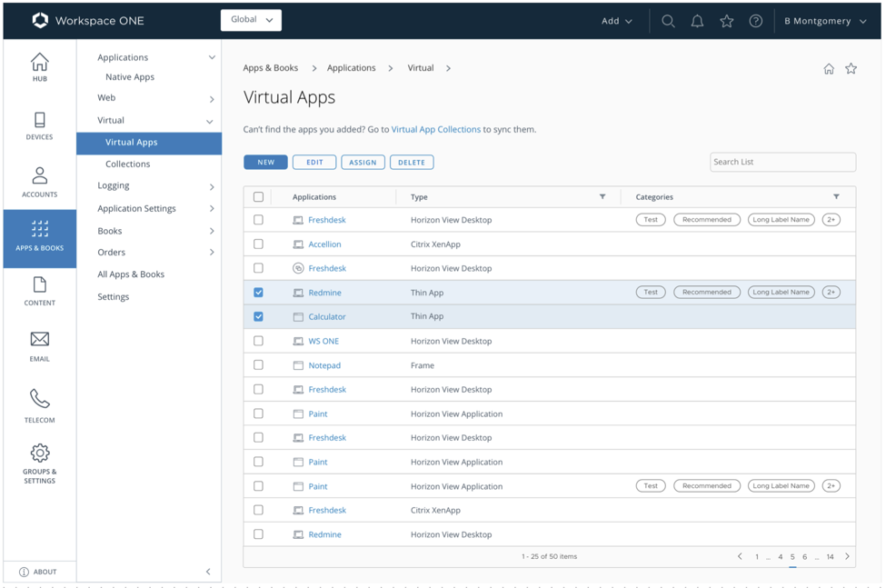Viewport: 886px width, 588px height.
Task: Open the Add dropdown menu
Action: pos(616,21)
